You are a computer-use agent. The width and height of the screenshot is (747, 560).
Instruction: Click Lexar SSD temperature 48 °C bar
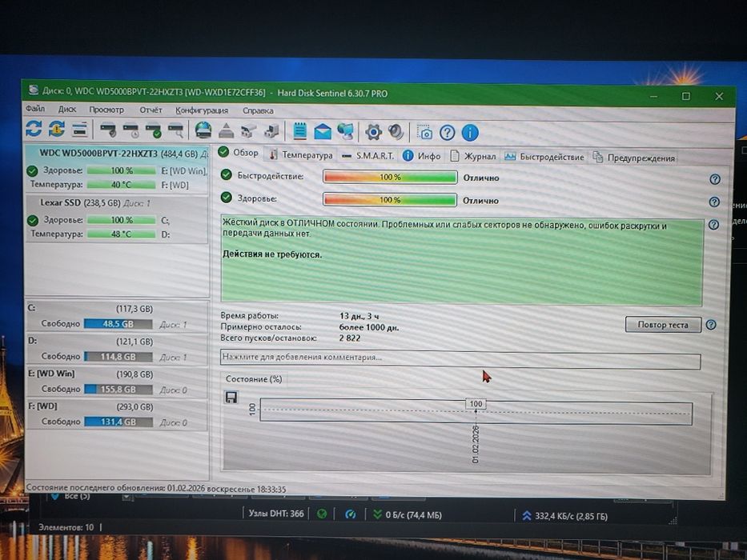(122, 234)
